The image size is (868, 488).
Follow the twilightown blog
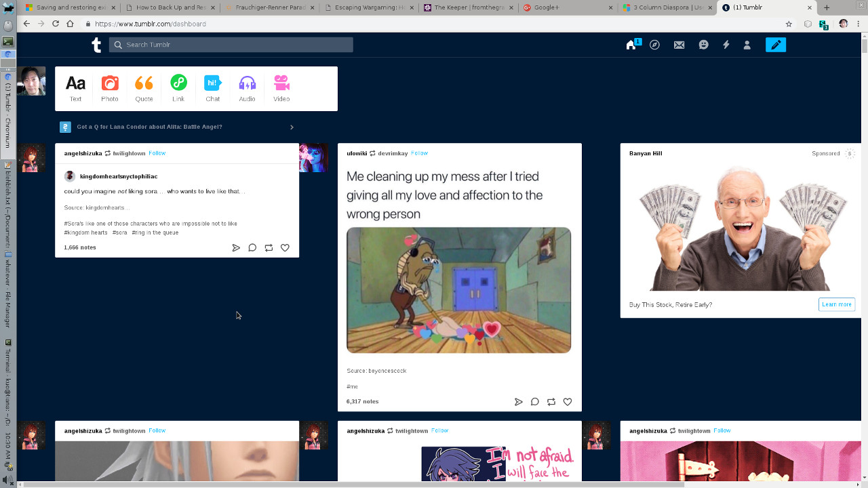click(157, 153)
